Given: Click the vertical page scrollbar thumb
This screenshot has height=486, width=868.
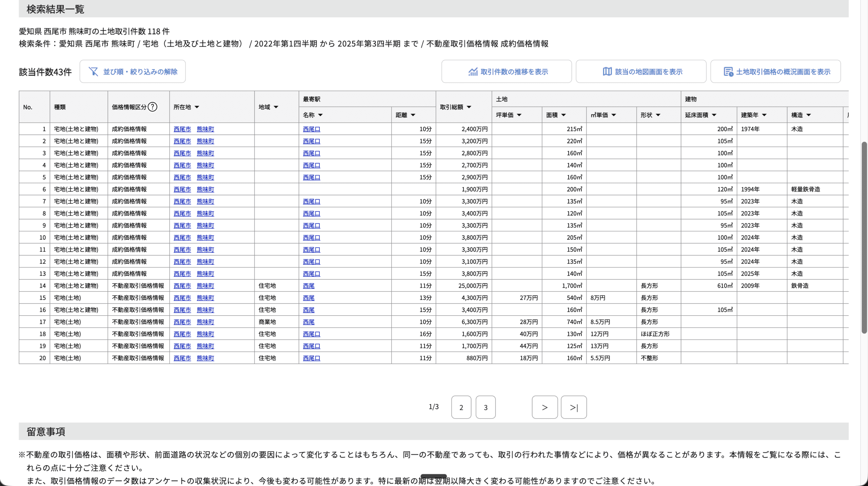Looking at the screenshot, I should point(864,237).
